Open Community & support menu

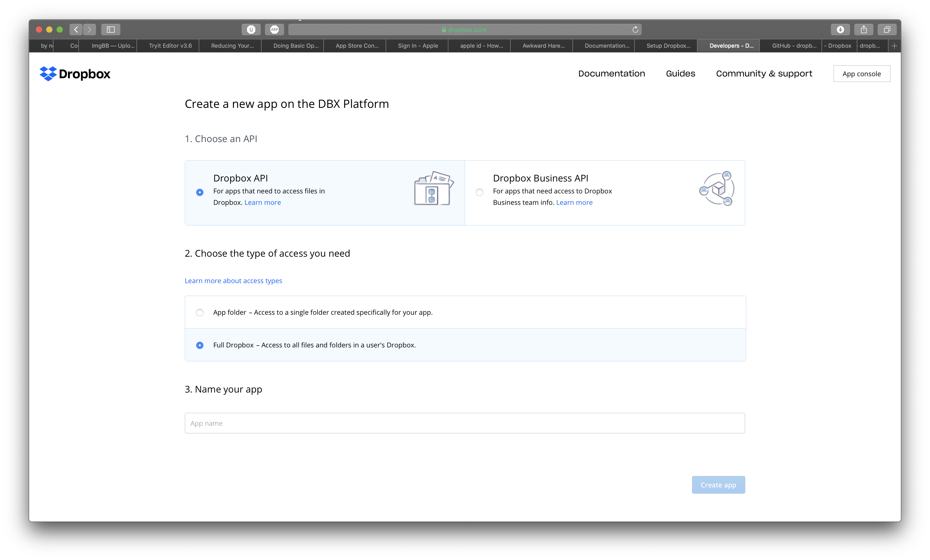pyautogui.click(x=764, y=74)
